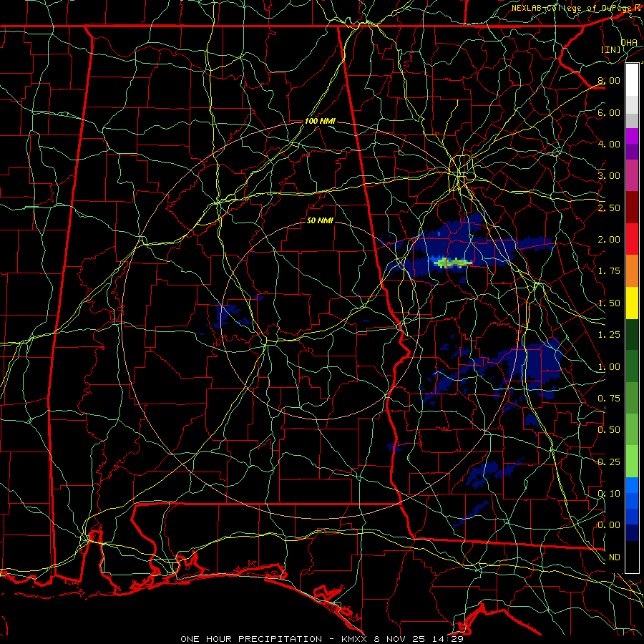Click the 1.75 legend value
The image size is (644, 644).
(609, 271)
